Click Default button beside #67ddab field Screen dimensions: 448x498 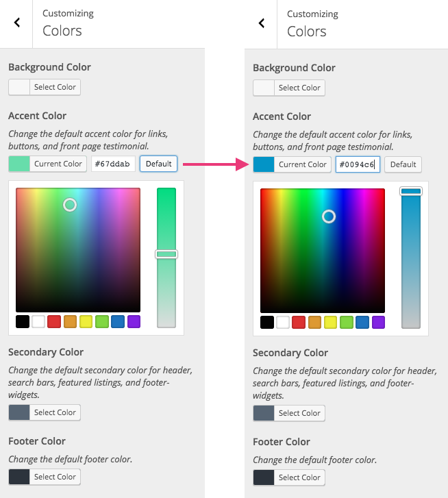point(159,164)
